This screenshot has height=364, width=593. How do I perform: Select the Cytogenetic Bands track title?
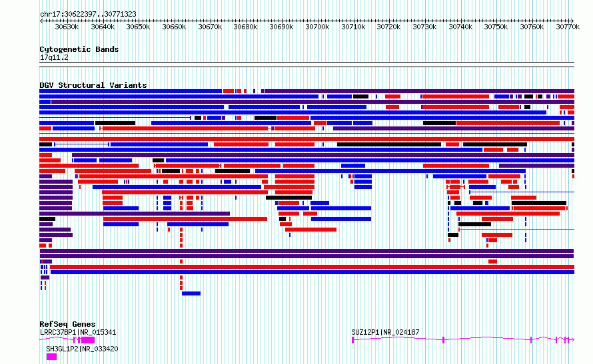(79, 49)
